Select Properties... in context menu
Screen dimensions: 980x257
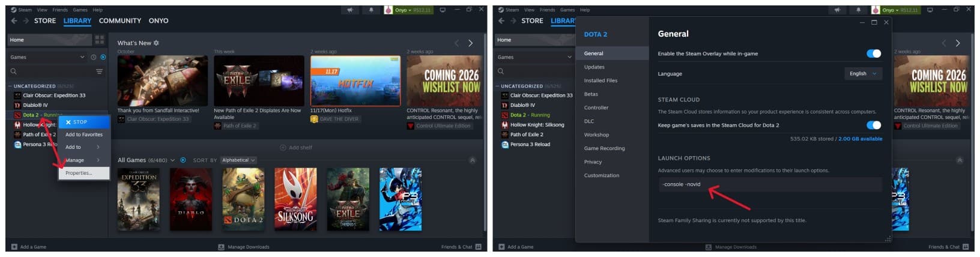pyautogui.click(x=84, y=173)
